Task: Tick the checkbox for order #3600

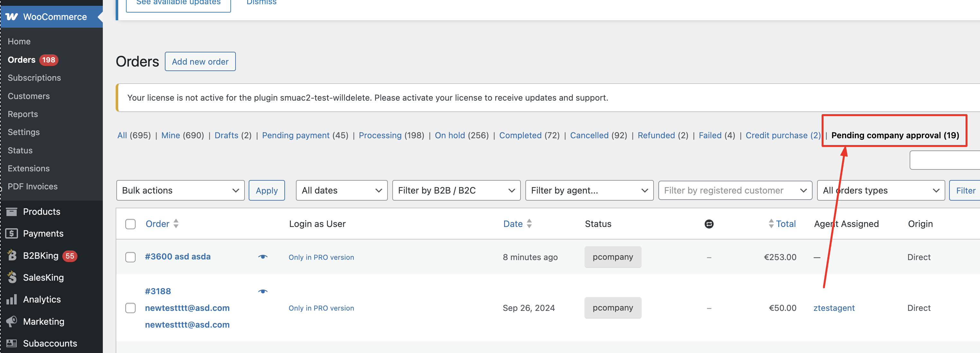Action: point(130,257)
